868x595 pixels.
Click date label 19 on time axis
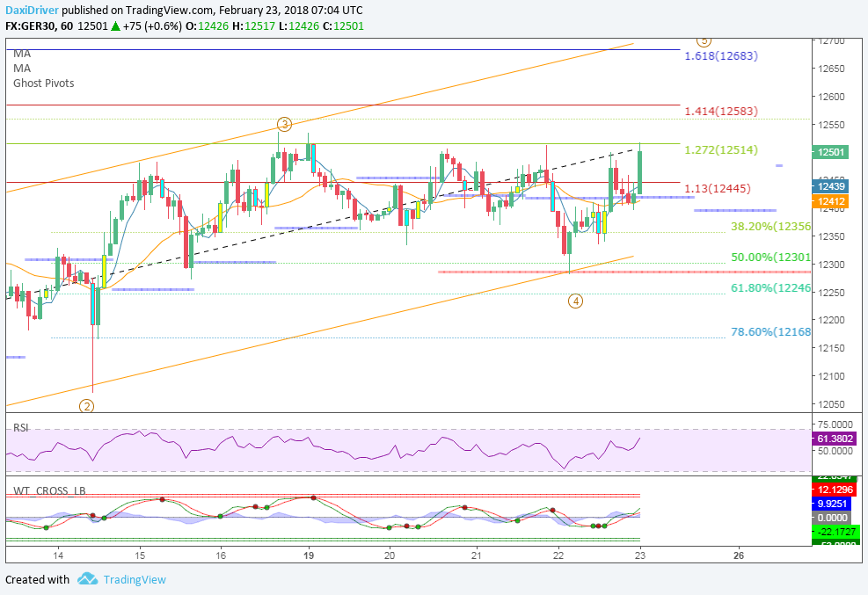click(x=309, y=555)
